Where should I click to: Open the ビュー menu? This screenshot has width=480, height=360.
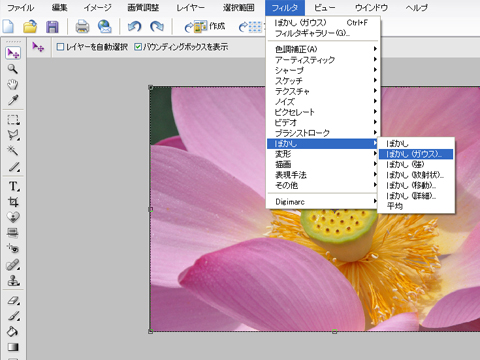(x=325, y=8)
